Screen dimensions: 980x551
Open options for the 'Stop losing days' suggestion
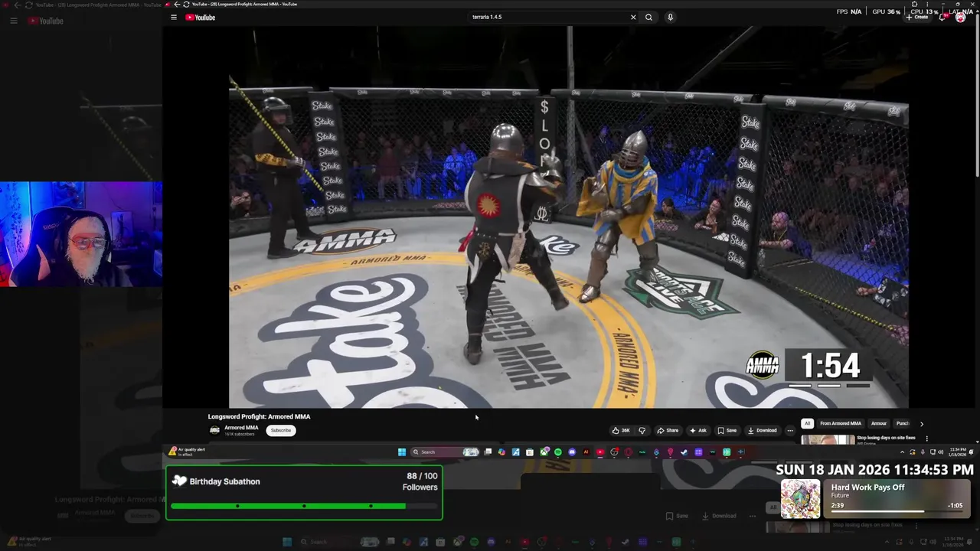click(926, 439)
